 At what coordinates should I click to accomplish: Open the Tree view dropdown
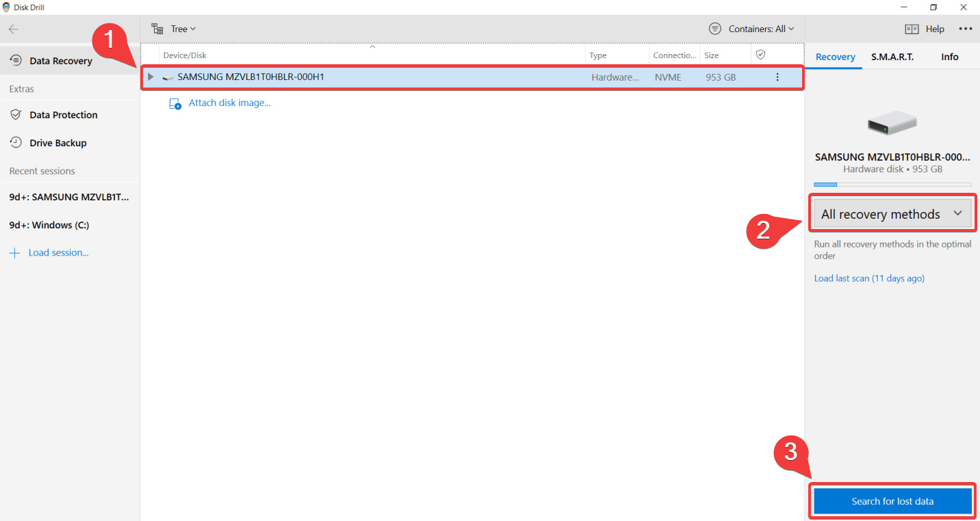tap(174, 29)
